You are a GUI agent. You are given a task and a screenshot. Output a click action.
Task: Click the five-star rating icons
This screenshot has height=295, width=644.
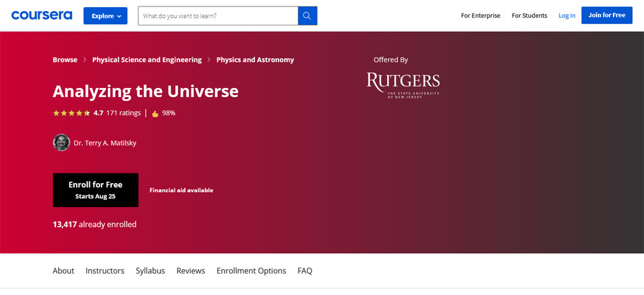click(71, 113)
